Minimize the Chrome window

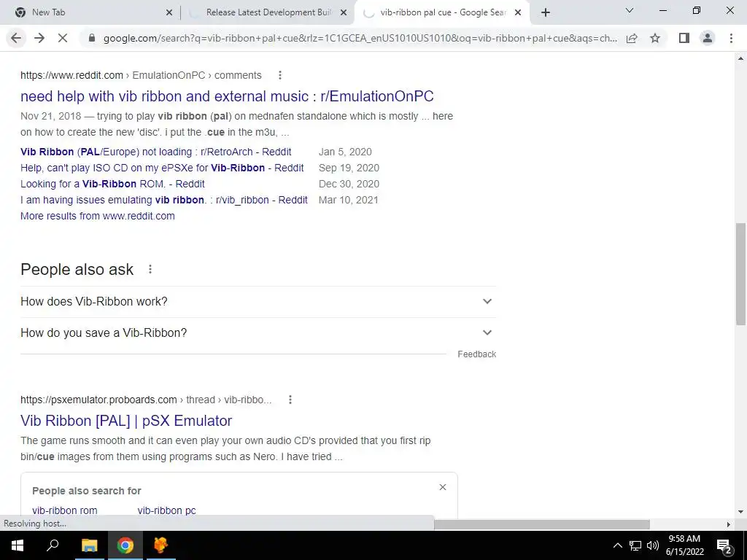point(662,10)
